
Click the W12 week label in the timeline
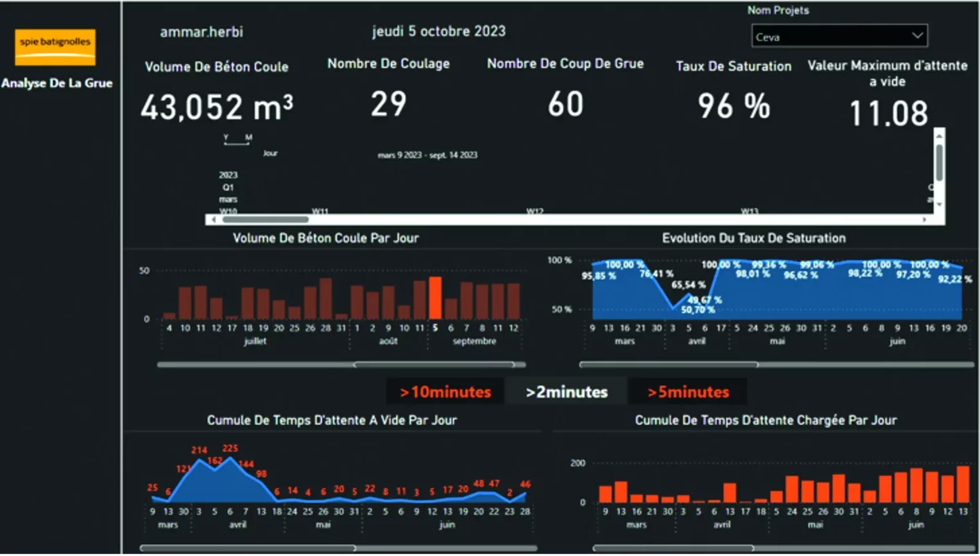coord(535,211)
